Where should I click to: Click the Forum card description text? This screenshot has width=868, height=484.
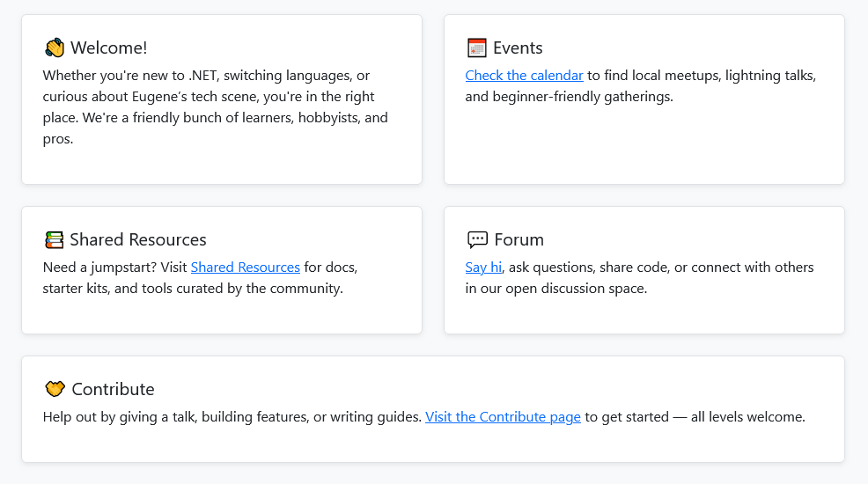coord(639,278)
